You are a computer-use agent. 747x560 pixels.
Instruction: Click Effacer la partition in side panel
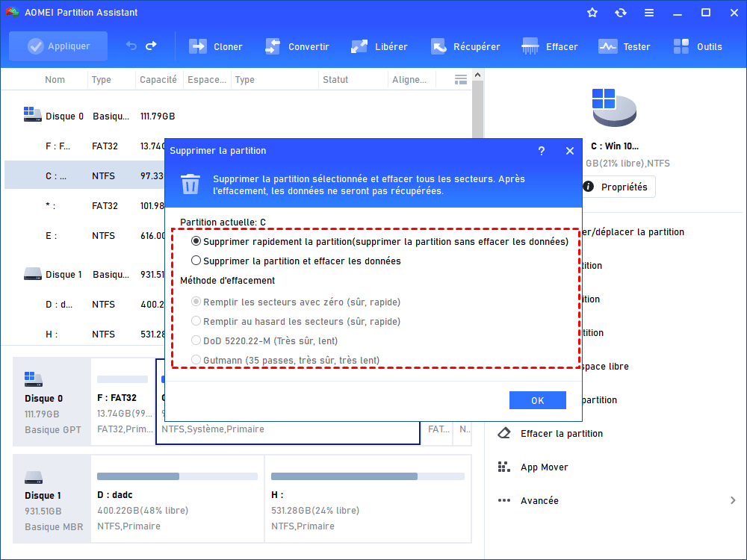coord(562,433)
